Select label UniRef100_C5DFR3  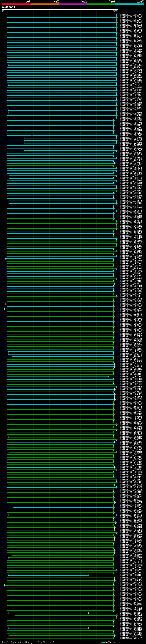[131, 223]
